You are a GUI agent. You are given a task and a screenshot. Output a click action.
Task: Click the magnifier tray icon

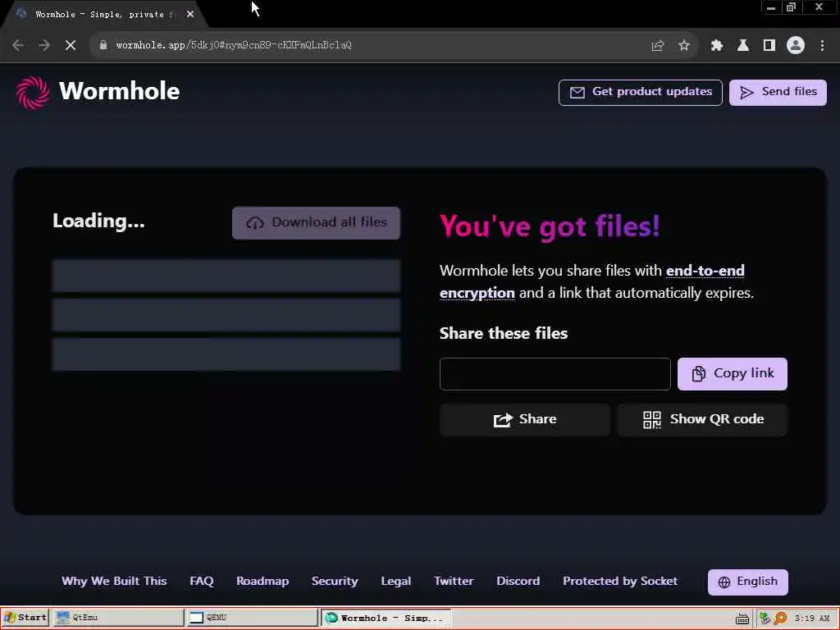point(781,619)
